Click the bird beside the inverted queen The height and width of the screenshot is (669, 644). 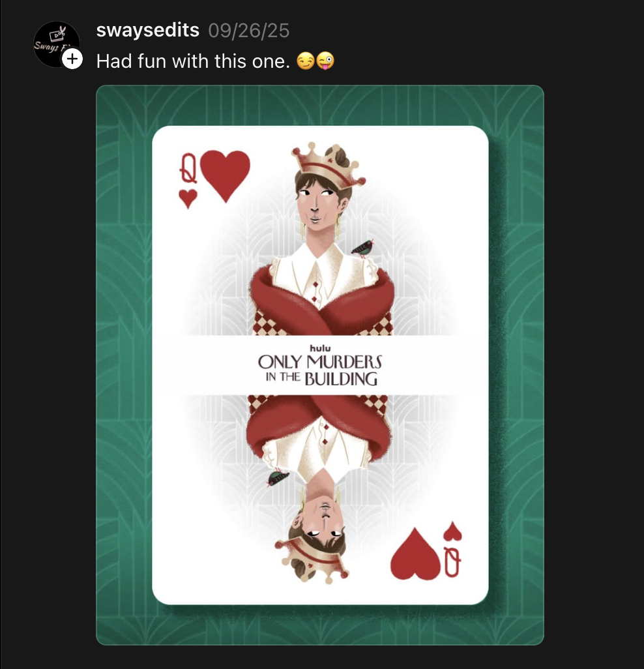[x=278, y=477]
